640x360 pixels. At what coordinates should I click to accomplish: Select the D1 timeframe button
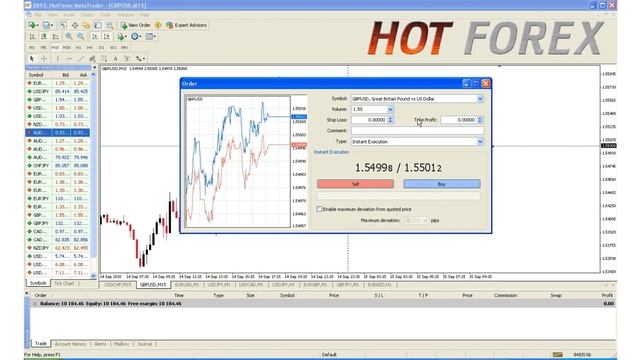(x=101, y=47)
